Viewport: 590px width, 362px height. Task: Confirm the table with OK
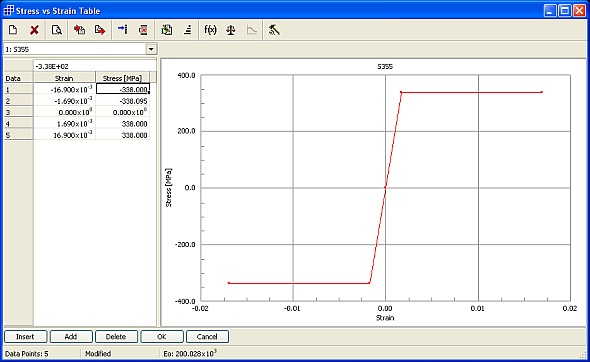[x=162, y=336]
